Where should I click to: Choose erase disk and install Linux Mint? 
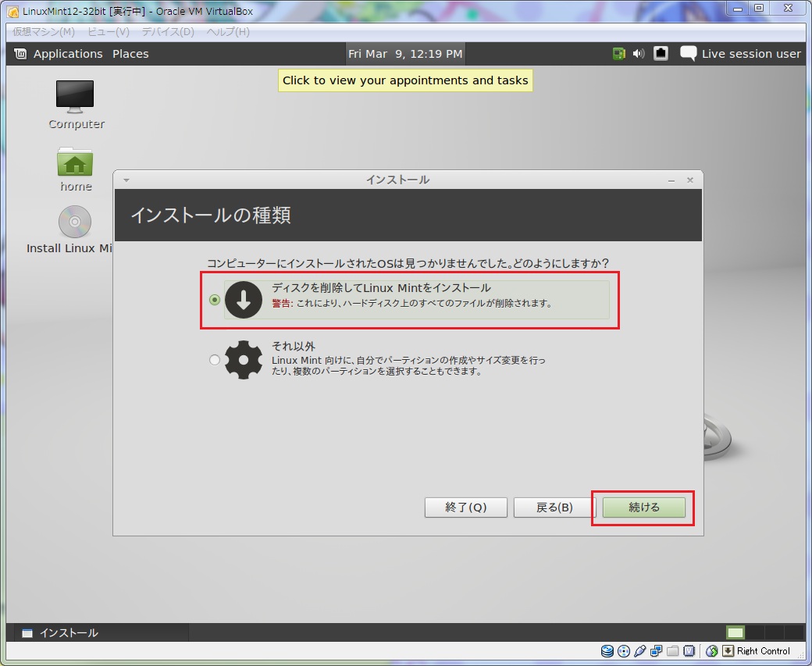[x=215, y=300]
